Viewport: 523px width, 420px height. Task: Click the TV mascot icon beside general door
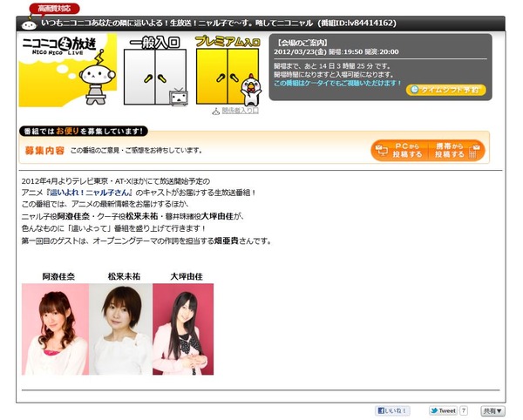coord(179,98)
